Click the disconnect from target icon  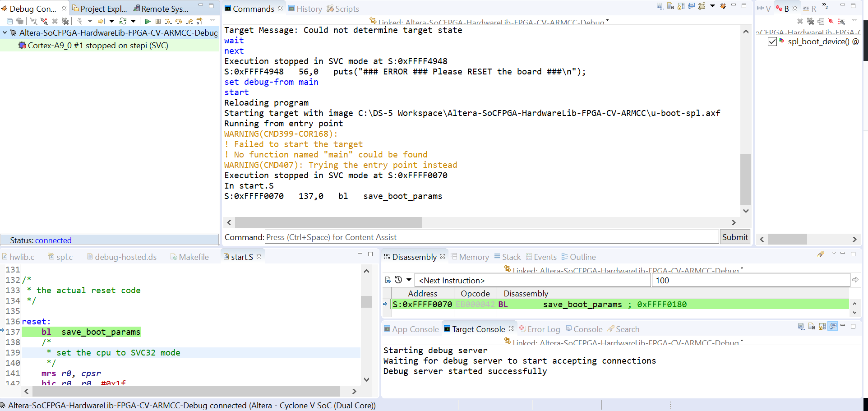click(44, 21)
